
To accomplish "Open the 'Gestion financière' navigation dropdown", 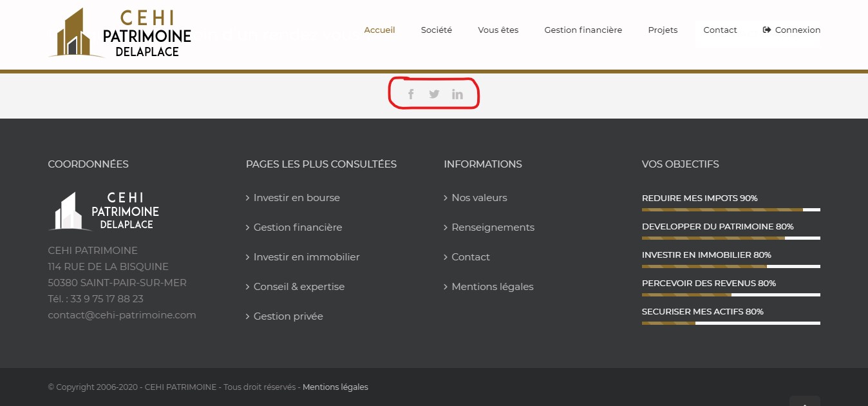I will click(583, 30).
